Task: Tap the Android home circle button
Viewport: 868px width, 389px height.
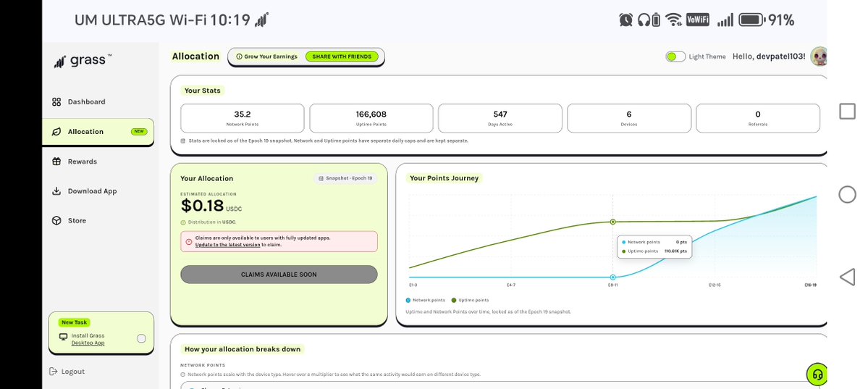Action: click(848, 194)
